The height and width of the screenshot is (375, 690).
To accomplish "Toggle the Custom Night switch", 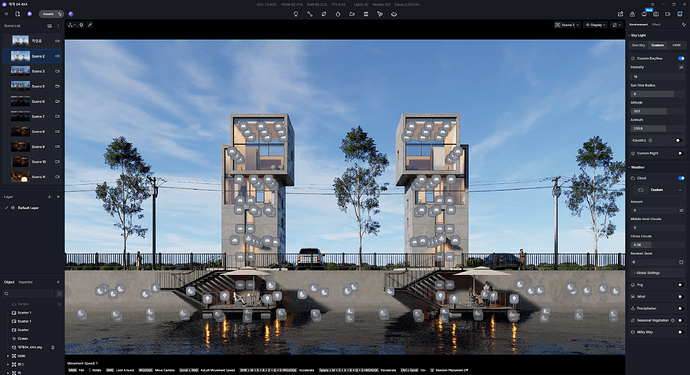I will pyautogui.click(x=681, y=153).
